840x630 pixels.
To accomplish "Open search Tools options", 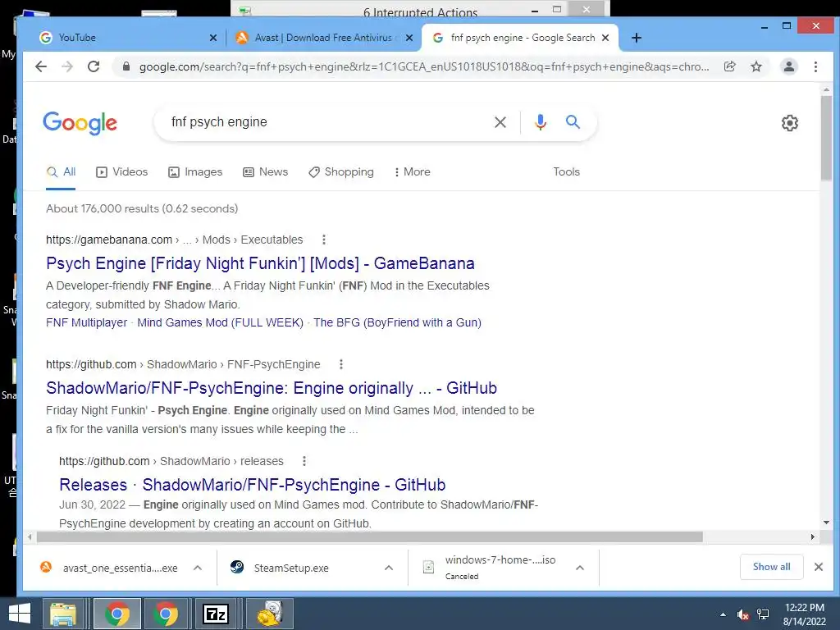I will [566, 172].
